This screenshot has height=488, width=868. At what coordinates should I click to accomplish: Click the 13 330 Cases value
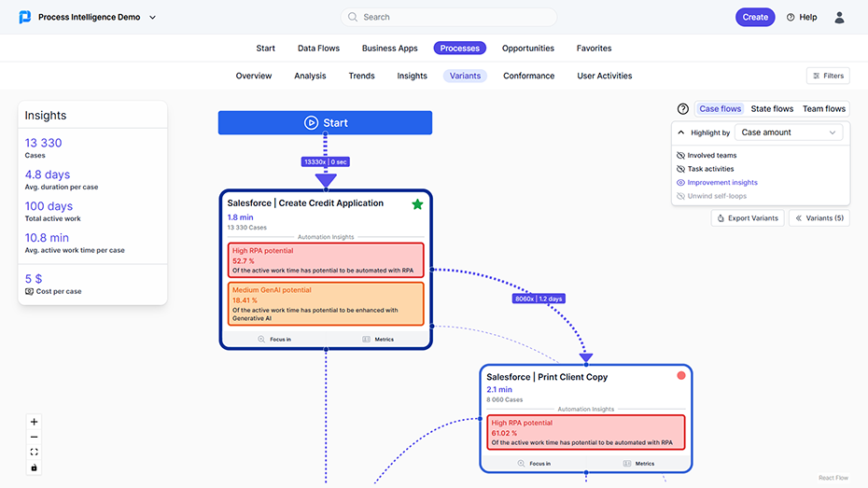tap(43, 143)
